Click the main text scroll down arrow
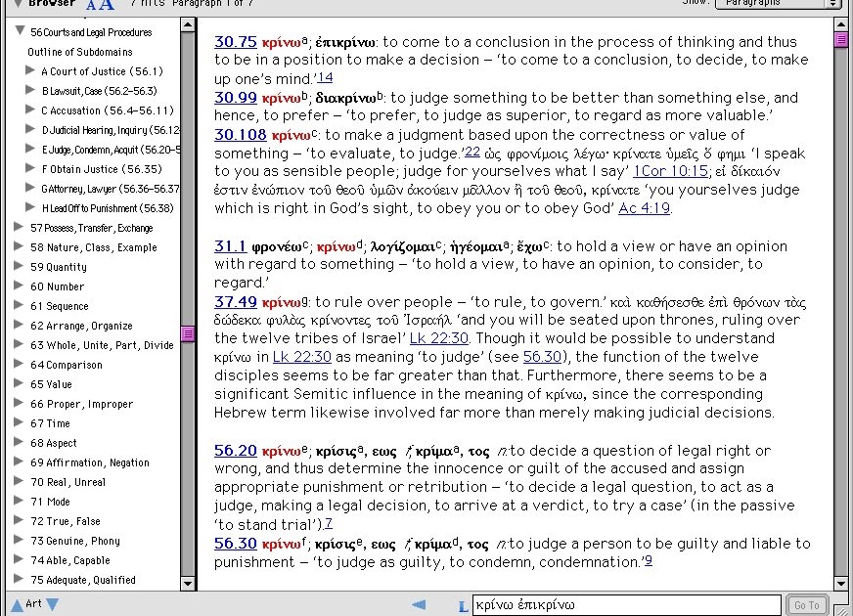 point(841,584)
